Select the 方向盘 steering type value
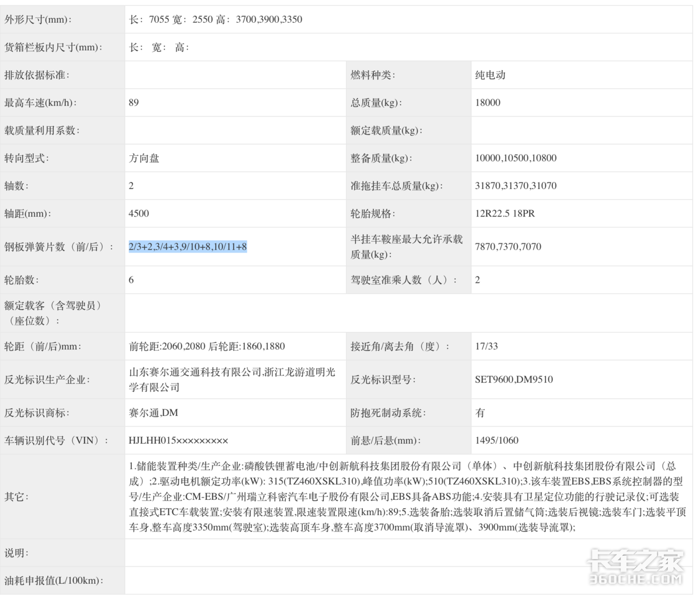This screenshot has width=700, height=599. point(144,158)
